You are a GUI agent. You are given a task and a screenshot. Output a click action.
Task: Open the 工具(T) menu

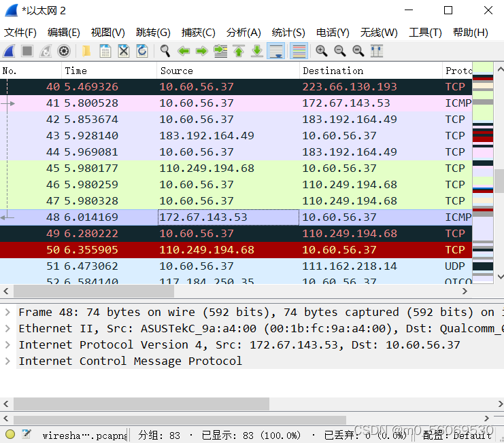(x=425, y=33)
